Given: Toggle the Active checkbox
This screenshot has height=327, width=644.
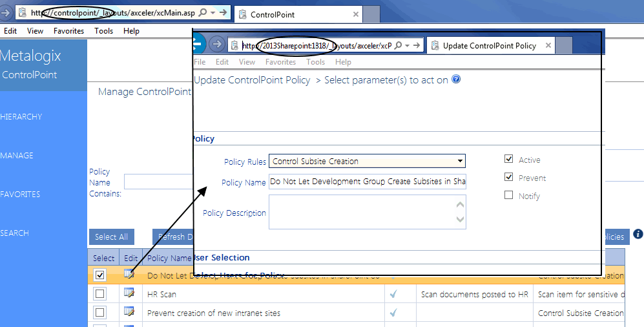Looking at the screenshot, I should point(508,158).
